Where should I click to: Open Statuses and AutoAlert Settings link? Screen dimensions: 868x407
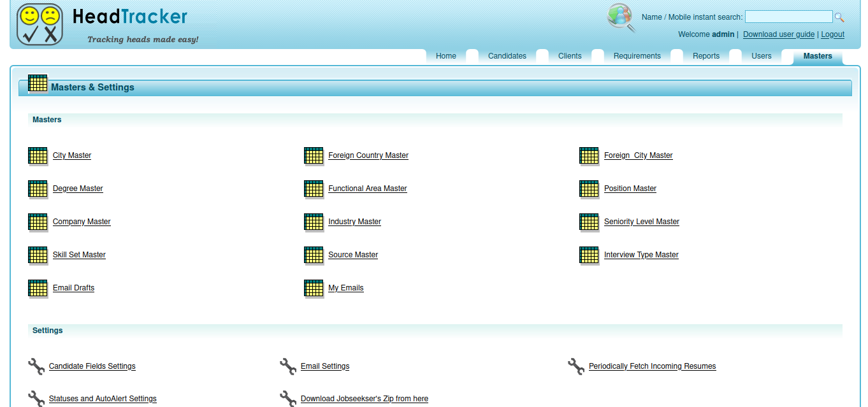(103, 399)
